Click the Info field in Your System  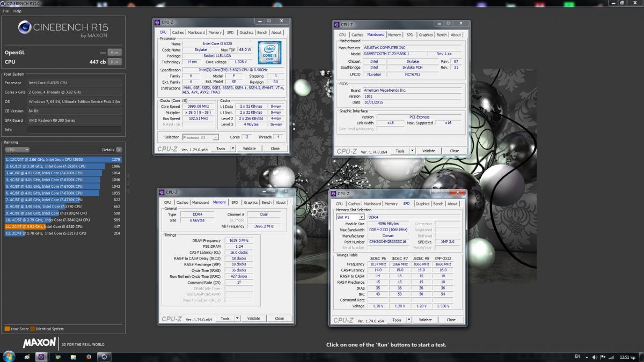75,130
